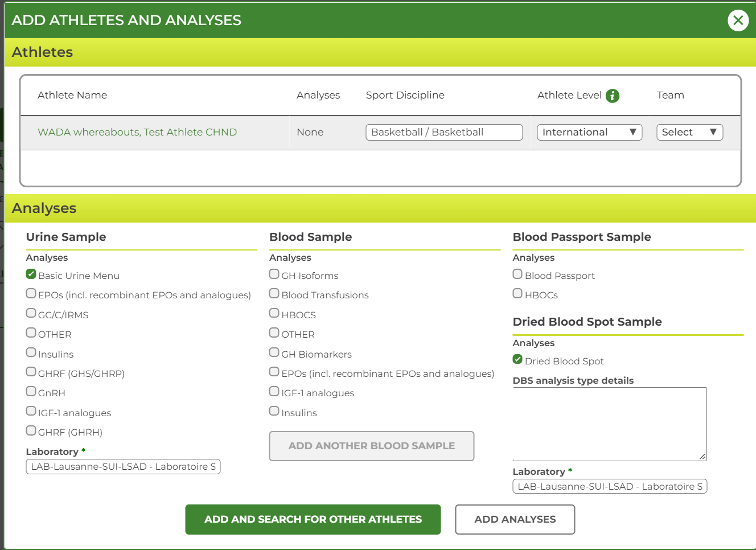Click the Dried Blood Spot Sample heading
Viewport: 756px width, 550px height.
pos(587,322)
